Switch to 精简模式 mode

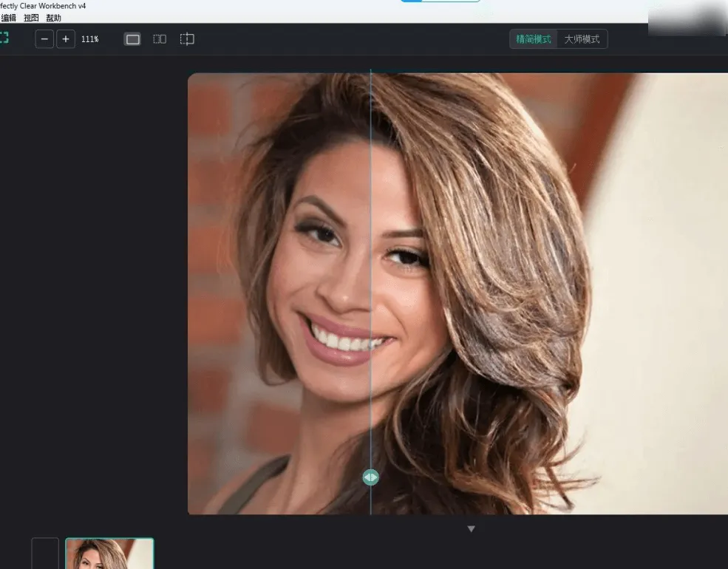click(534, 39)
